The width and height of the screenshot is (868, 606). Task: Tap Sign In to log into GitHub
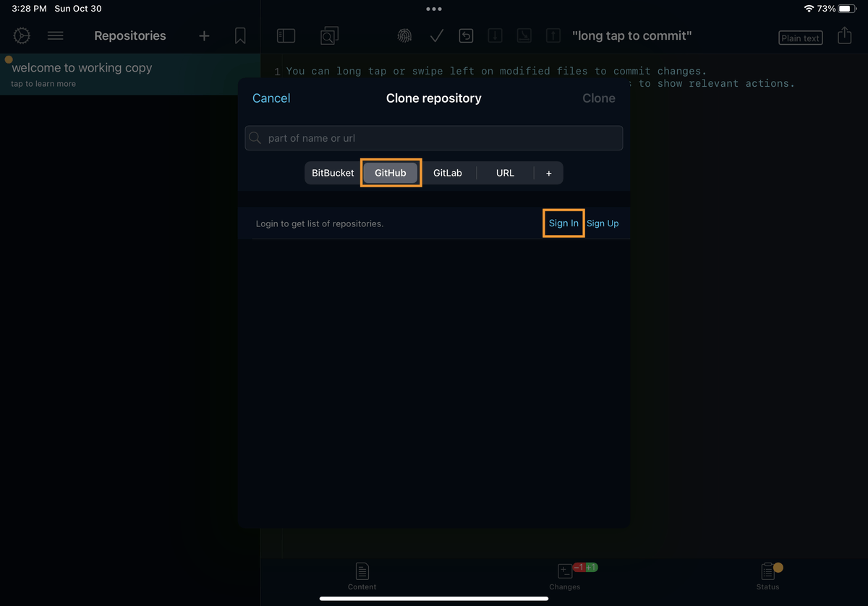click(563, 223)
